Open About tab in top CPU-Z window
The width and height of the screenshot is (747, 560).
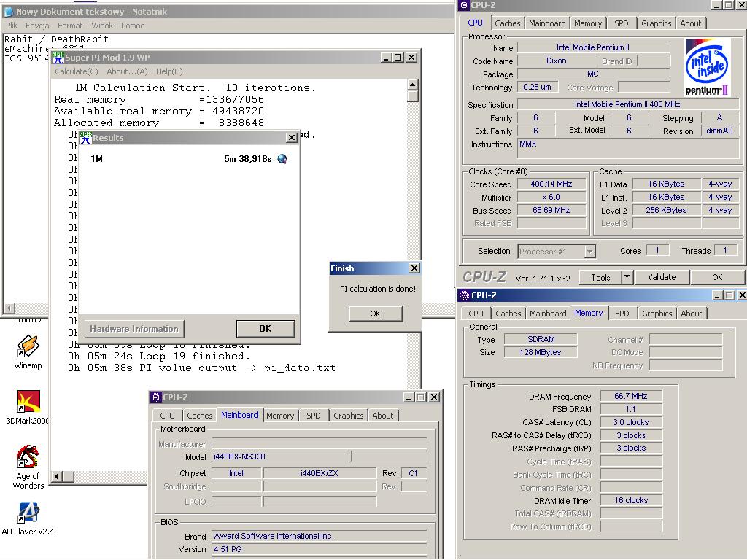click(x=691, y=23)
